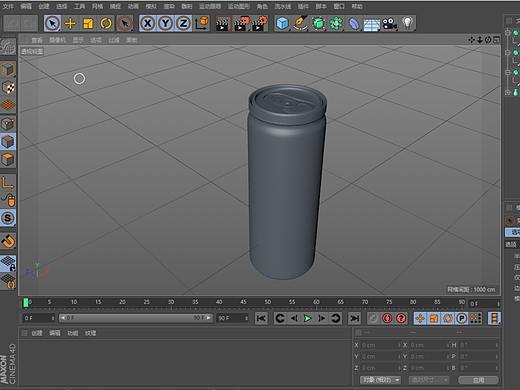Activate the Scale tool
The width and height of the screenshot is (520, 390).
pyautogui.click(x=88, y=23)
